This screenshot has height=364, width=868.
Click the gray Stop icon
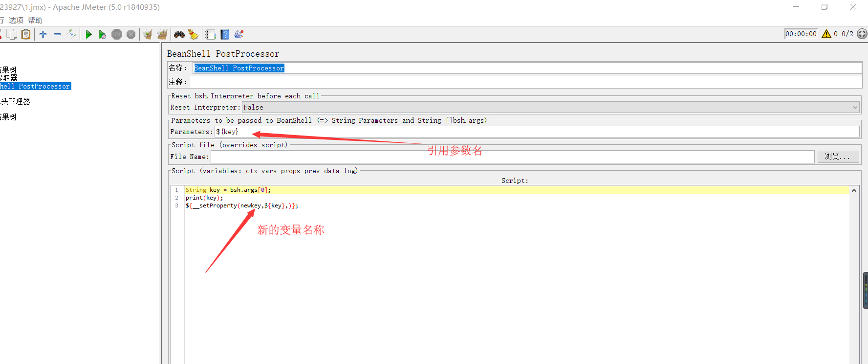(117, 34)
